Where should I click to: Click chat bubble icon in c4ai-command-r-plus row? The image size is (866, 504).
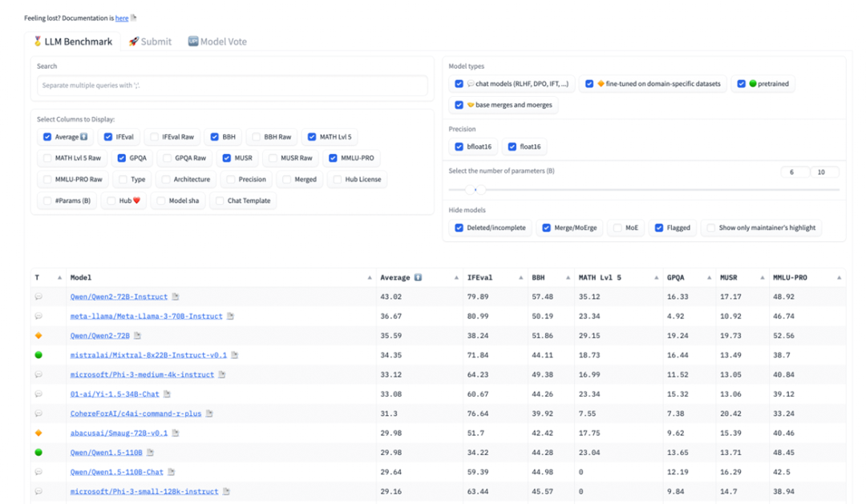coord(38,413)
